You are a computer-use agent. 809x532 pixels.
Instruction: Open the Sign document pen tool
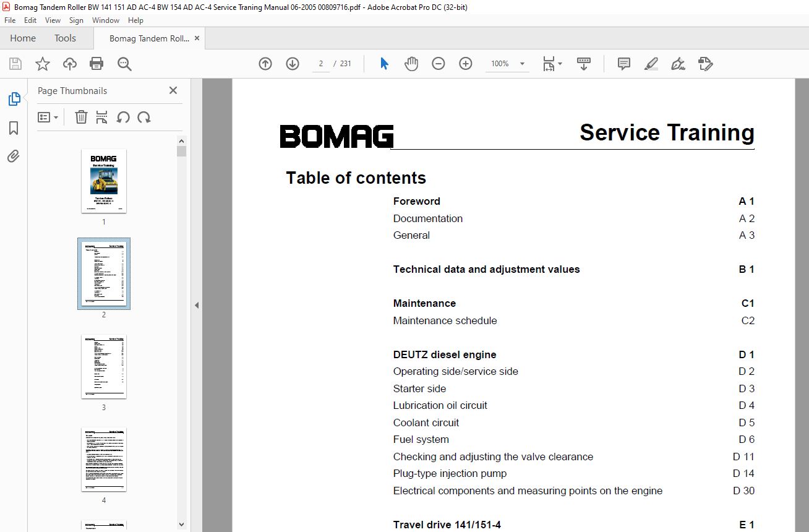[678, 64]
